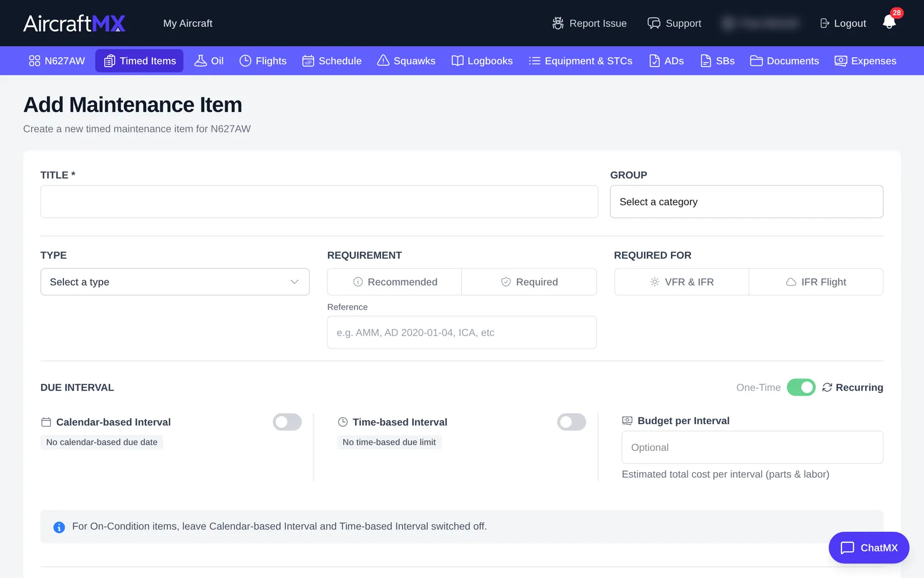The image size is (924, 578).
Task: Click the N627AW dashboard grid icon
Action: (35, 61)
